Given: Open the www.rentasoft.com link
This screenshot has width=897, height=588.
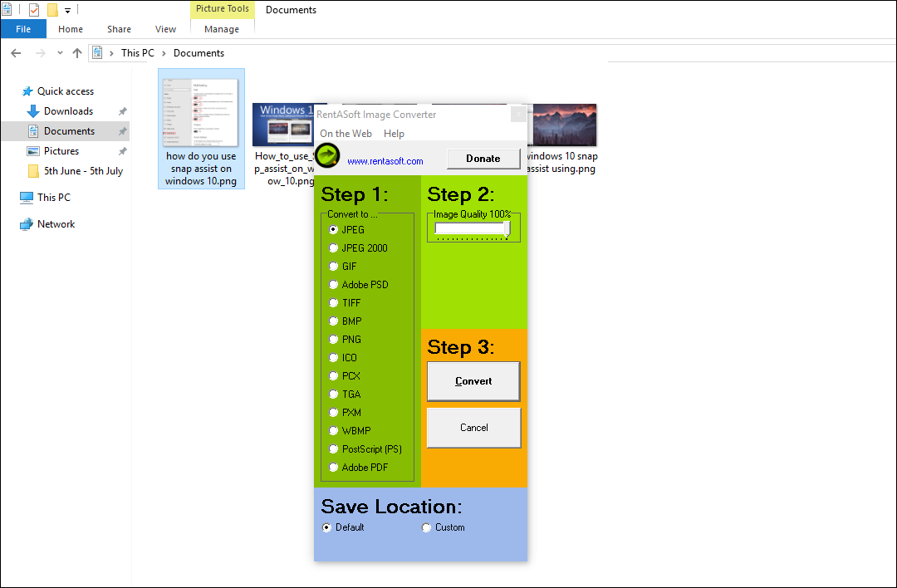Looking at the screenshot, I should pyautogui.click(x=385, y=161).
